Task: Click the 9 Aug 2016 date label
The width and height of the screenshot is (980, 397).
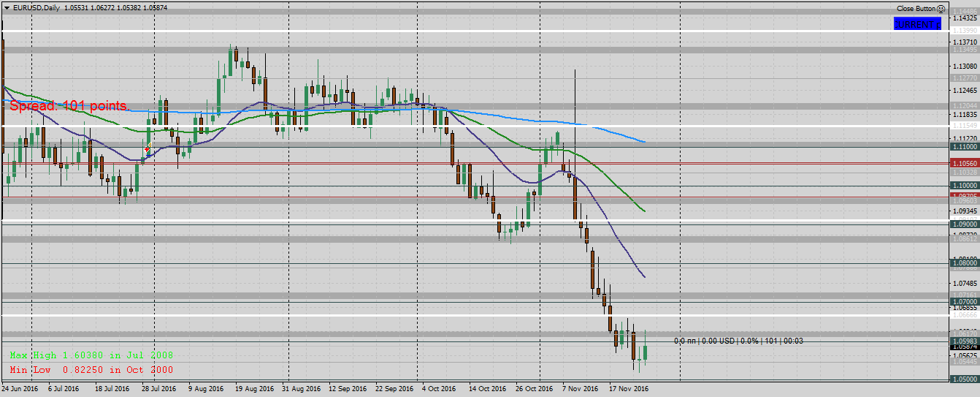Action: pos(204,389)
